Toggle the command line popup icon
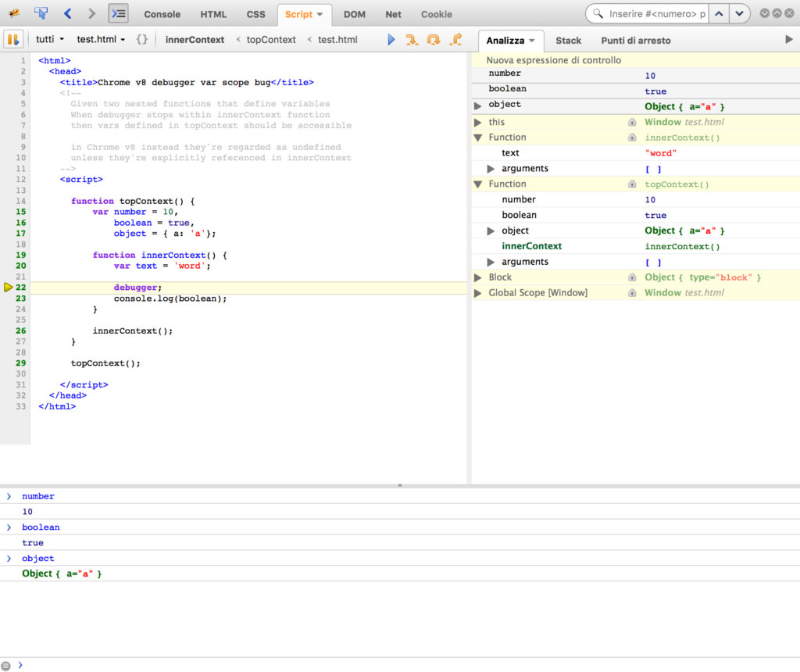 [x=119, y=13]
